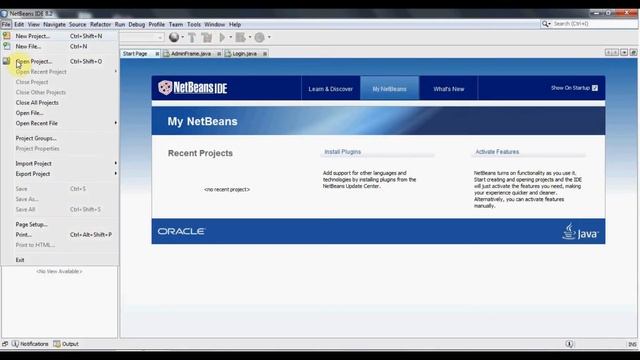Expand the Debug Project dropdown arrow
Viewport: 640px width, 360px height.
(250, 37)
